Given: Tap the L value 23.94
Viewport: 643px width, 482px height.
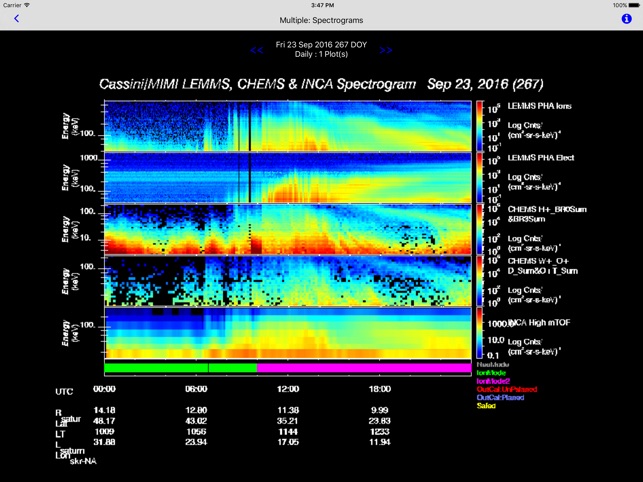Looking at the screenshot, I should (x=196, y=442).
